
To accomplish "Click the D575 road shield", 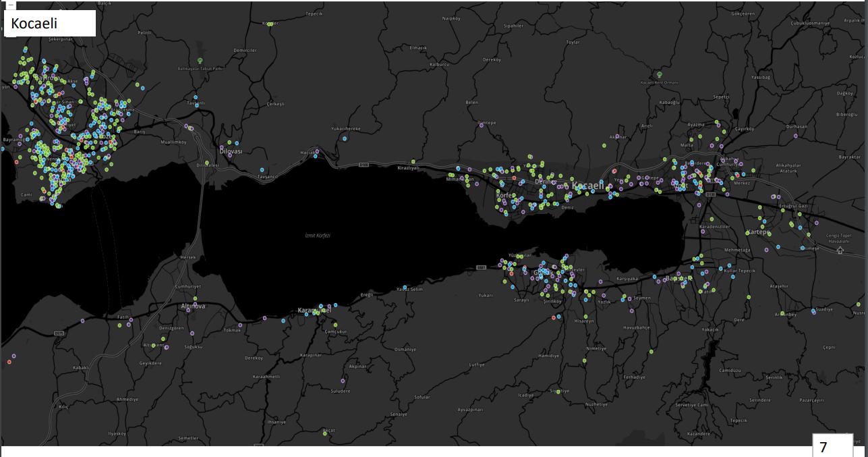I will pyautogui.click(x=59, y=332).
